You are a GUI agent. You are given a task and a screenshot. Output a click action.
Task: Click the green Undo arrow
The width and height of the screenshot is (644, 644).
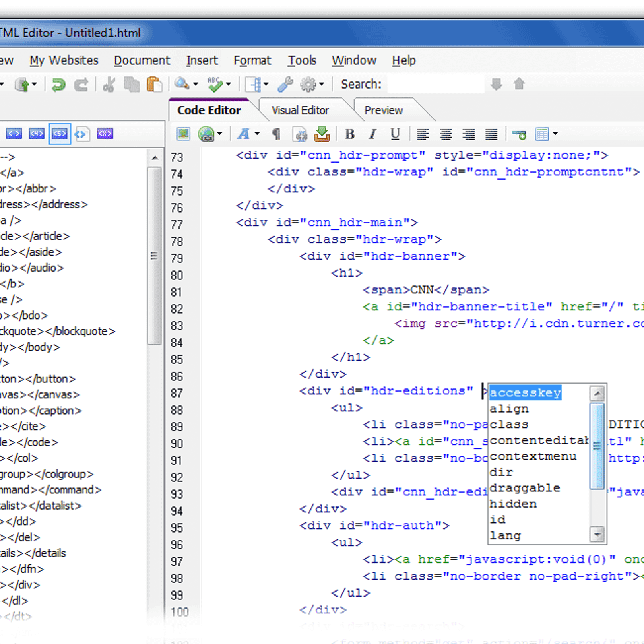click(58, 85)
